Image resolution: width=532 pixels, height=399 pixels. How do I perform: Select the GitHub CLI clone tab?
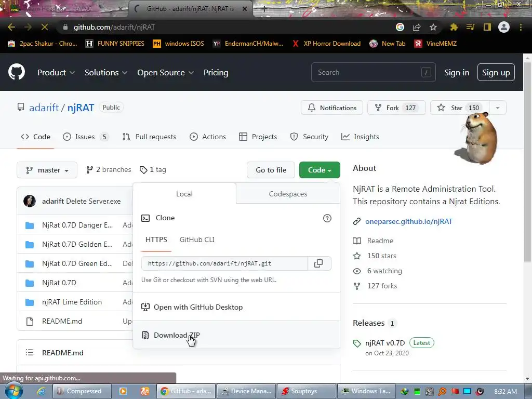tap(197, 240)
